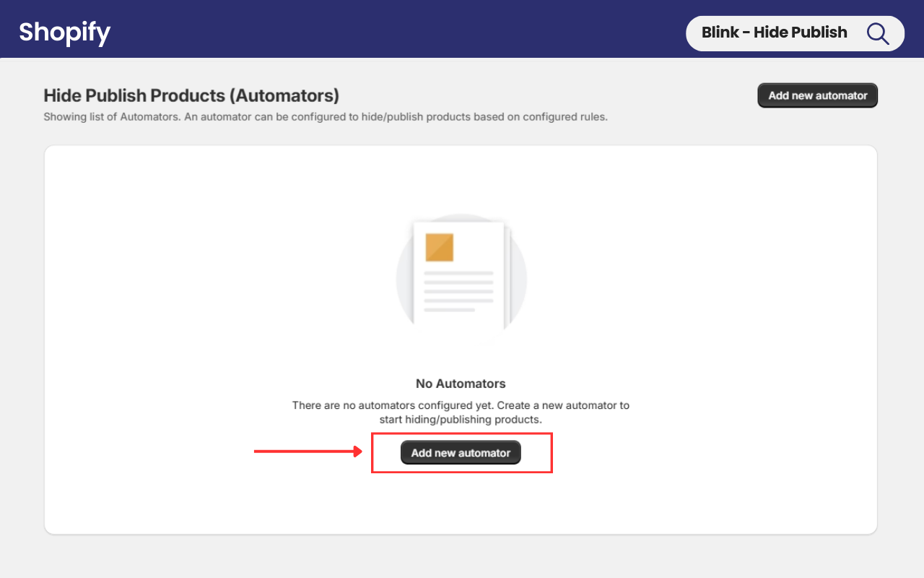
Task: Click the 'start hiding/publishing products' text line
Action: tap(461, 419)
